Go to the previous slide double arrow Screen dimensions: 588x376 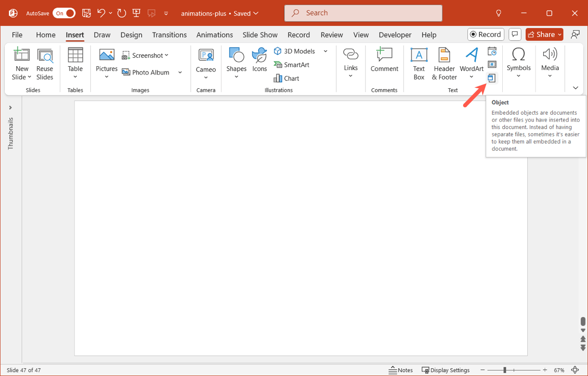tap(583, 339)
